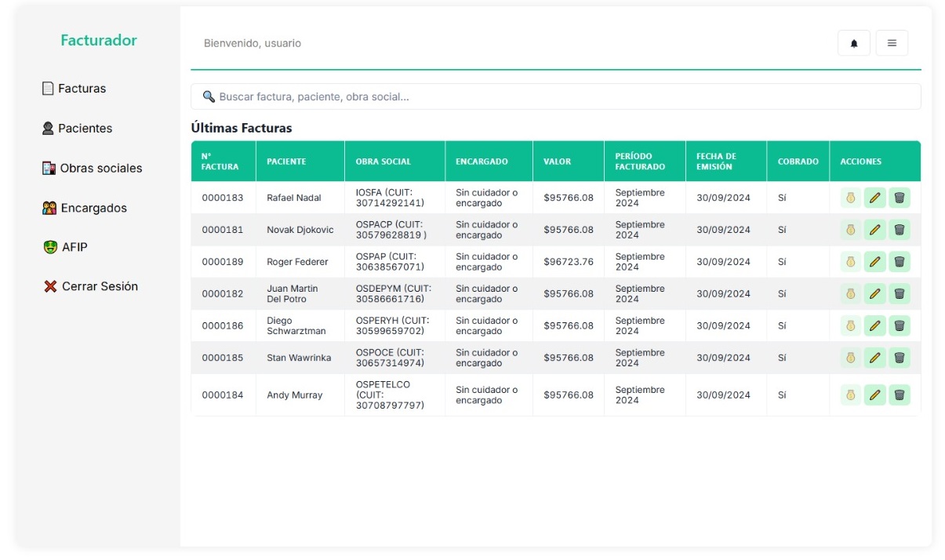Image resolution: width=945 pixels, height=560 pixels.
Task: Focus the invoice search field
Action: pyautogui.click(x=555, y=96)
